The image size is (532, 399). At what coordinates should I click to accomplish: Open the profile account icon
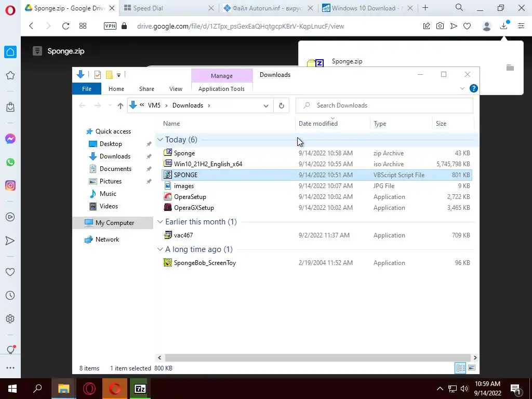487,26
